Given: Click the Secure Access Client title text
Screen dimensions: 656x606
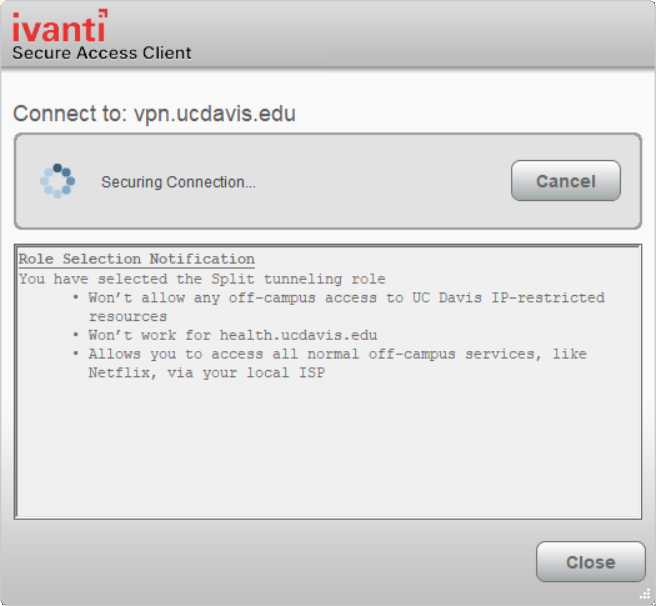Looking at the screenshot, I should pos(101,53).
